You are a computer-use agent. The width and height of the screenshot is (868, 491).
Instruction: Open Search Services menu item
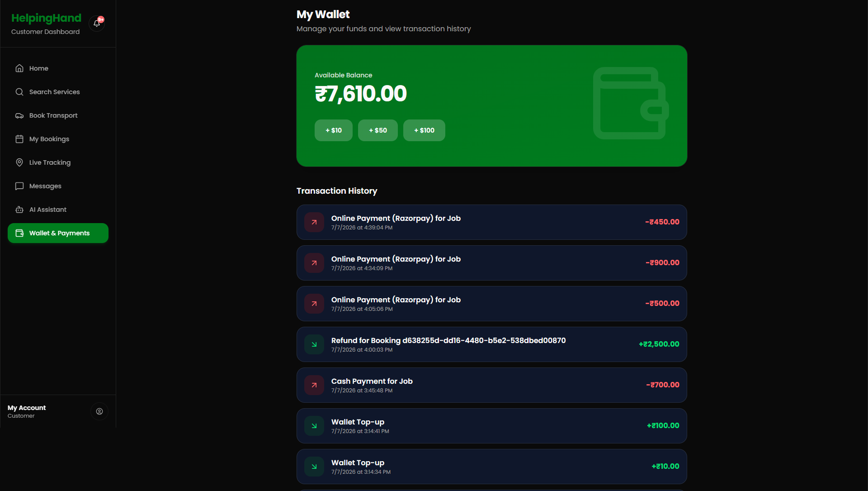[58, 92]
